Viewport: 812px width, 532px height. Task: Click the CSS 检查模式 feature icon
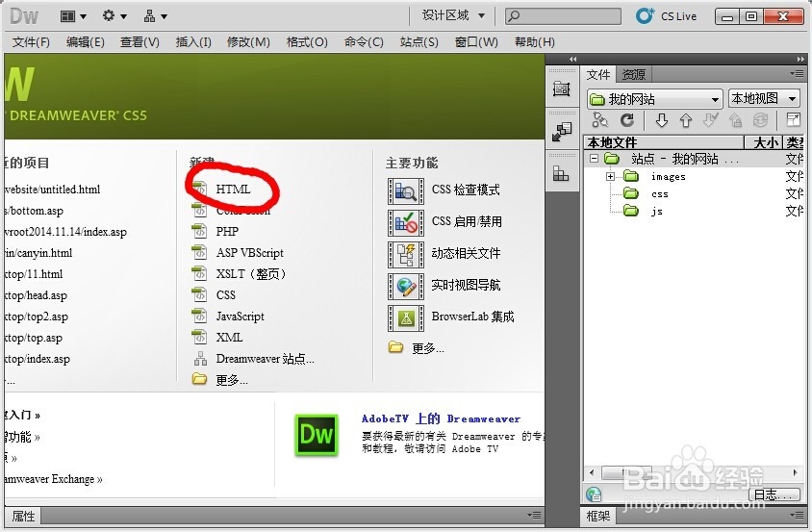click(x=406, y=191)
